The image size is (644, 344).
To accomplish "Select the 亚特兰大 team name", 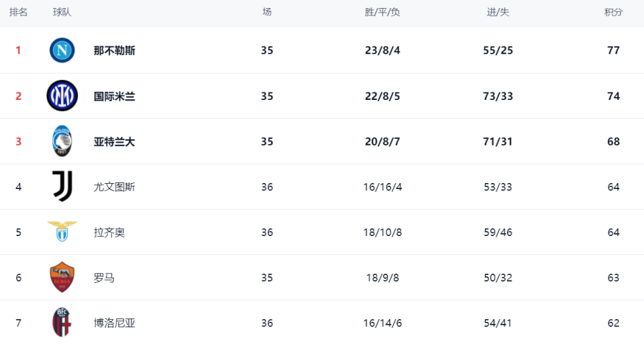I will click(114, 141).
